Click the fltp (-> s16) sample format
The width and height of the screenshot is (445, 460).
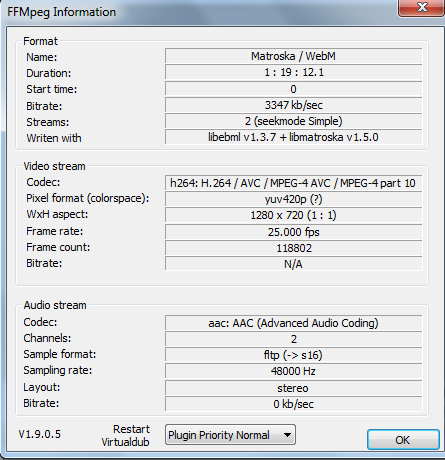click(x=293, y=355)
